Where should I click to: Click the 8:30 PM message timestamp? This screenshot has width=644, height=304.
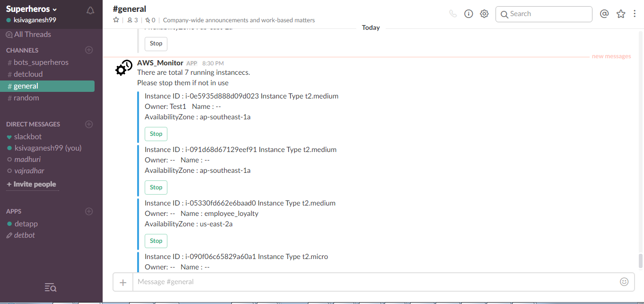pyautogui.click(x=213, y=63)
